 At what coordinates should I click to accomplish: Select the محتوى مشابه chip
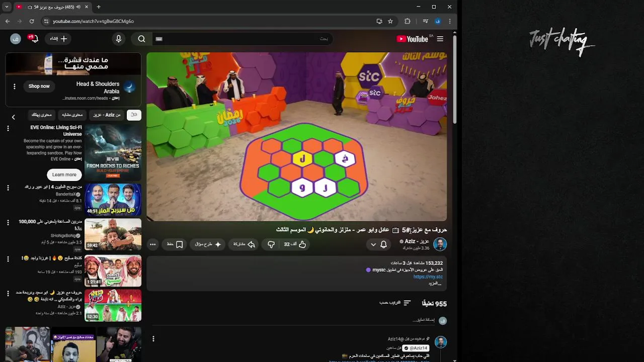72,115
